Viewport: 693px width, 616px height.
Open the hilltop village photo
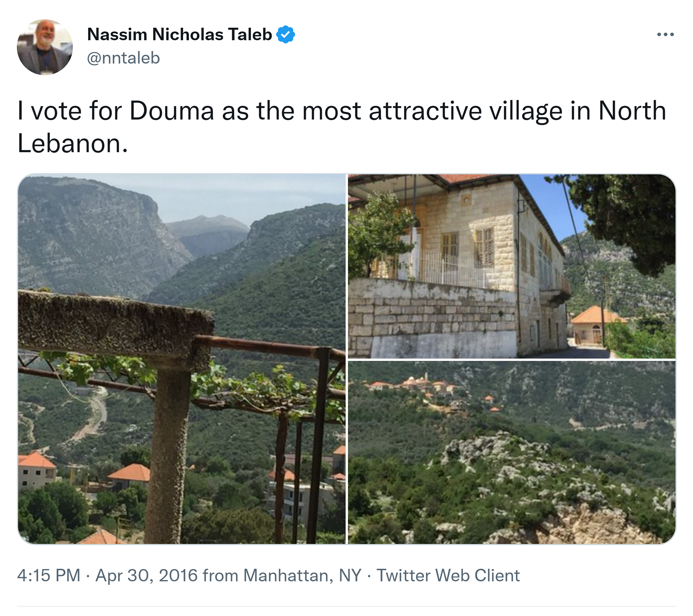tap(512, 452)
